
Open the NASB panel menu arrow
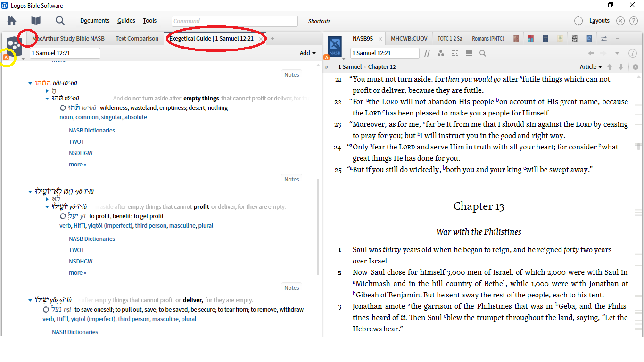(x=345, y=59)
